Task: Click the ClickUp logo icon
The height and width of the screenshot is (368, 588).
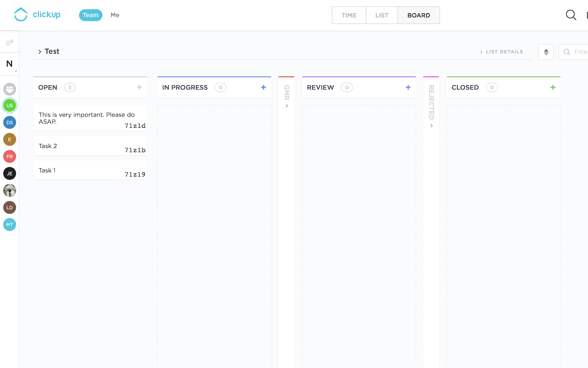Action: point(21,15)
